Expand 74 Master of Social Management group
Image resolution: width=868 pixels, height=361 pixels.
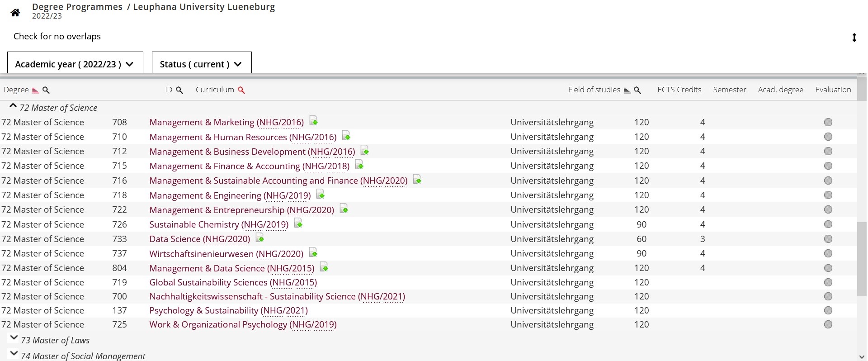tap(14, 354)
